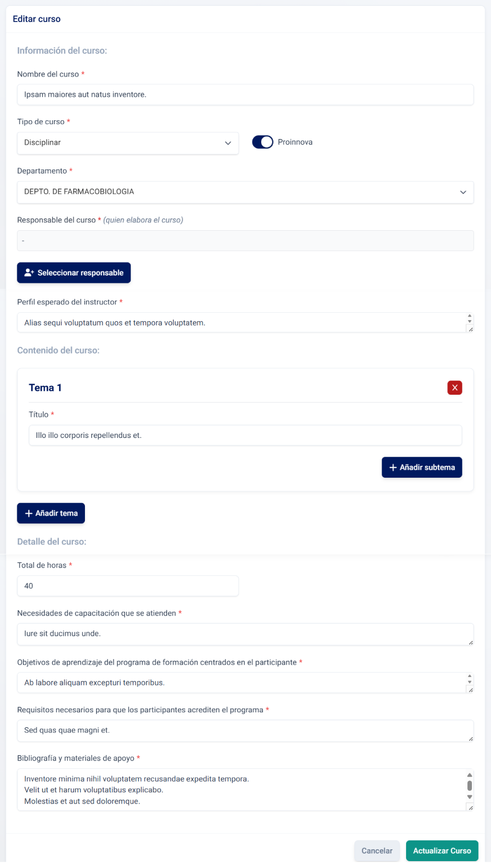Click the plus icon on Añadir subtema

[x=393, y=467]
